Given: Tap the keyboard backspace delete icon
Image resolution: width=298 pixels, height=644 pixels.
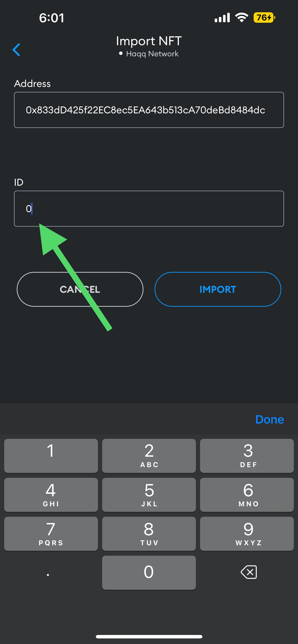Looking at the screenshot, I should (x=249, y=572).
